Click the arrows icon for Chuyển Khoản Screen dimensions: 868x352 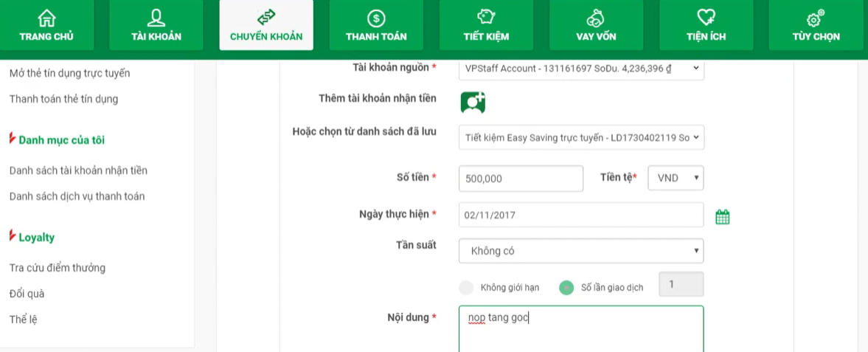[266, 18]
